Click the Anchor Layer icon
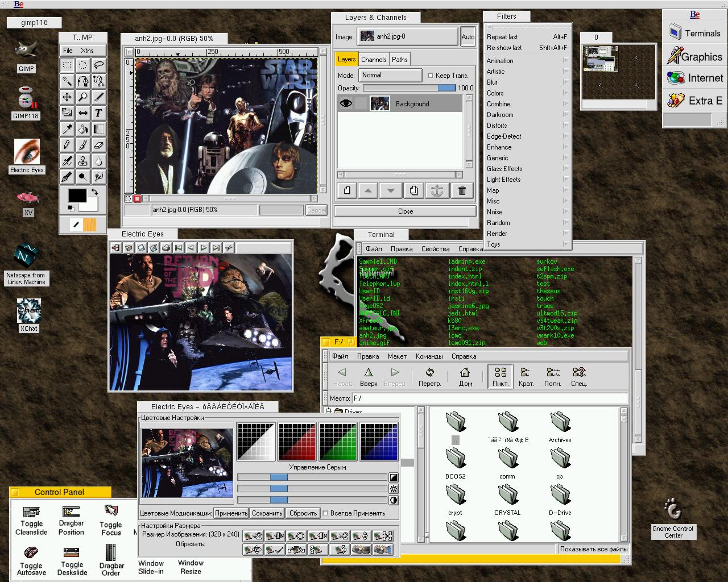 click(x=437, y=191)
